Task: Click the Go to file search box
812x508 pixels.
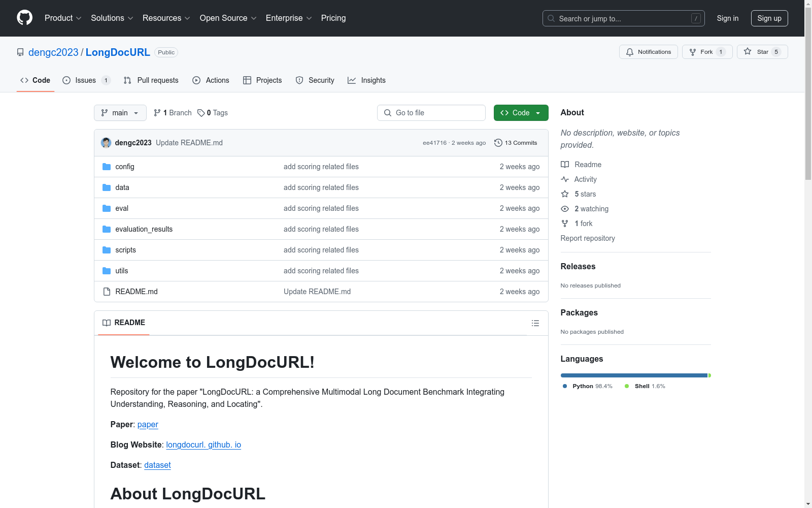Action: click(431, 113)
